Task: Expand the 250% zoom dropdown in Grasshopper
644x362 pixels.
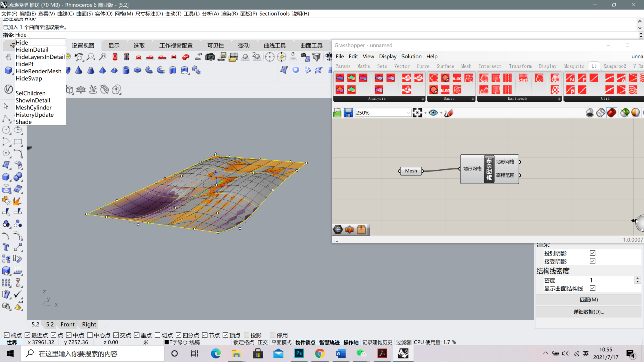Action: 408,113
